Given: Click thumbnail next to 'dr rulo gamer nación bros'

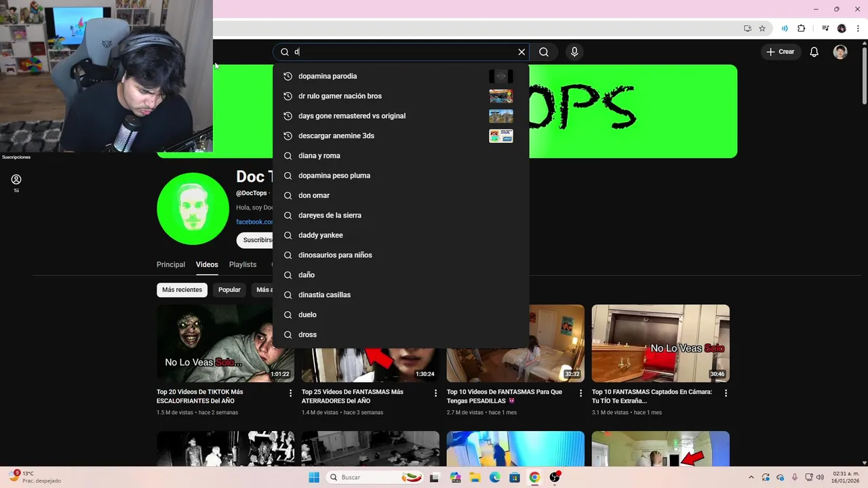Looking at the screenshot, I should pos(501,96).
